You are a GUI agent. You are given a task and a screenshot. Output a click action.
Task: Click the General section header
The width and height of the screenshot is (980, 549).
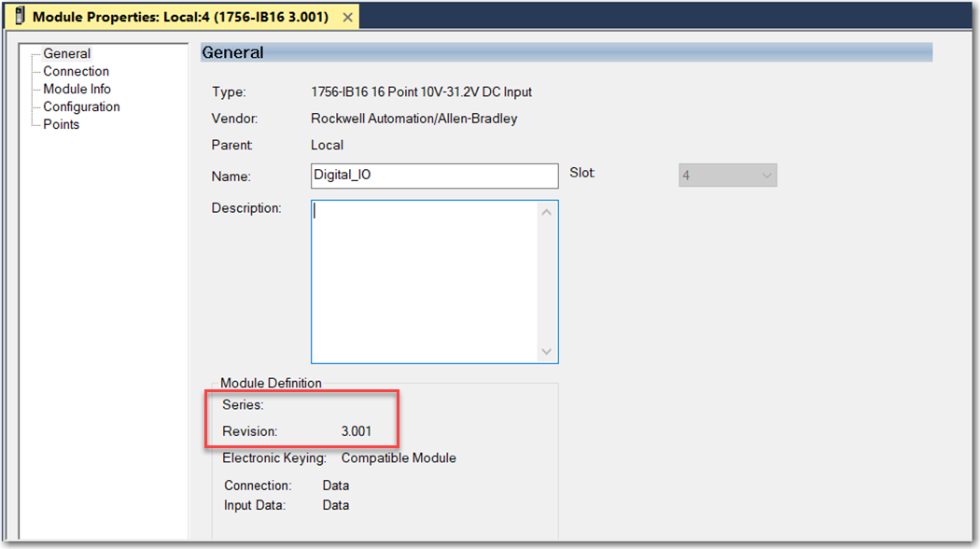[x=567, y=52]
